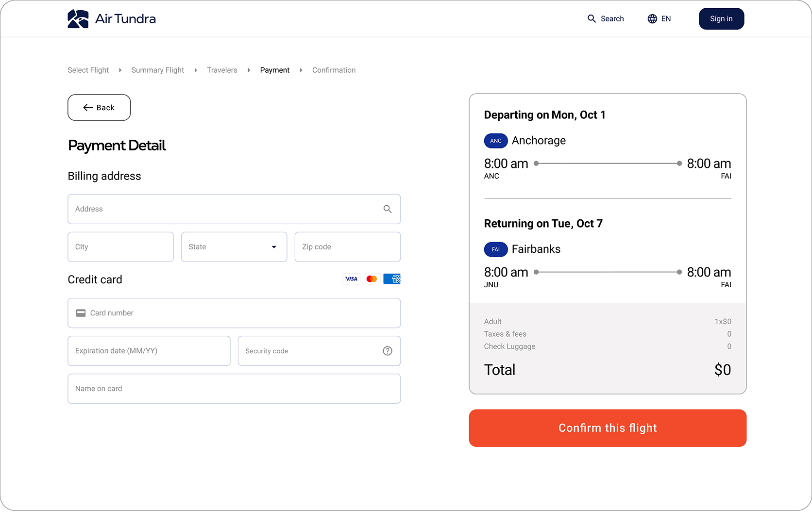
Task: Click Departing on Mon, Oct 1 heading
Action: 544,115
